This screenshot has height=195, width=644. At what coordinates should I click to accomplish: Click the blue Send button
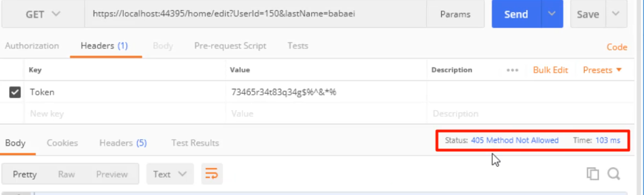[x=516, y=14]
